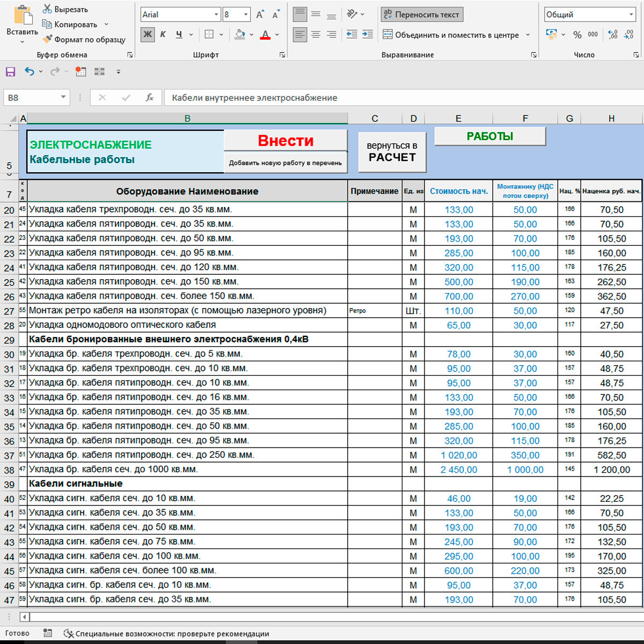Click Добавить новую работу в перечень

coord(286,163)
